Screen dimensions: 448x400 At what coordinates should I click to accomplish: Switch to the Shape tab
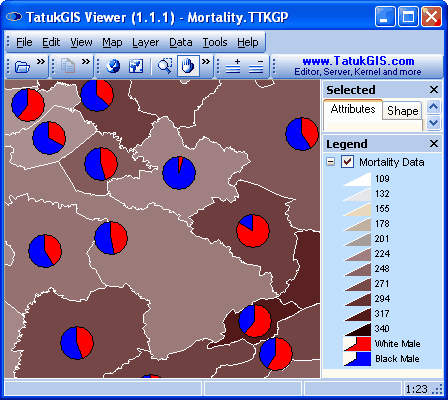point(403,111)
